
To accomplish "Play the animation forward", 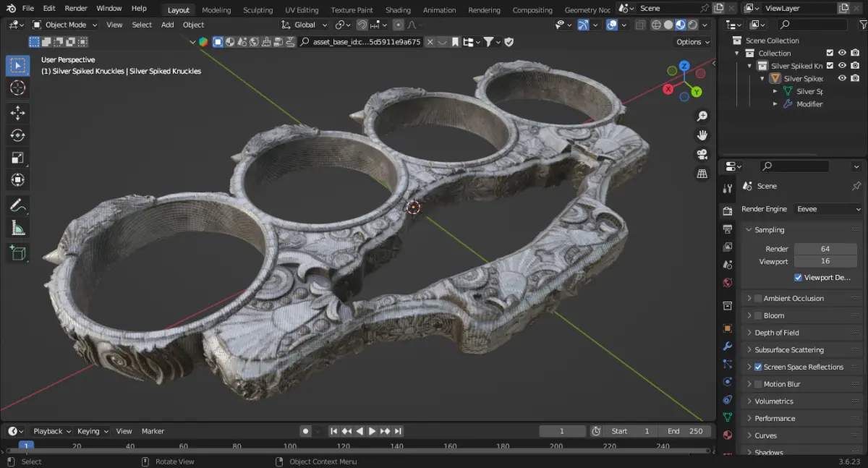I will click(x=372, y=431).
